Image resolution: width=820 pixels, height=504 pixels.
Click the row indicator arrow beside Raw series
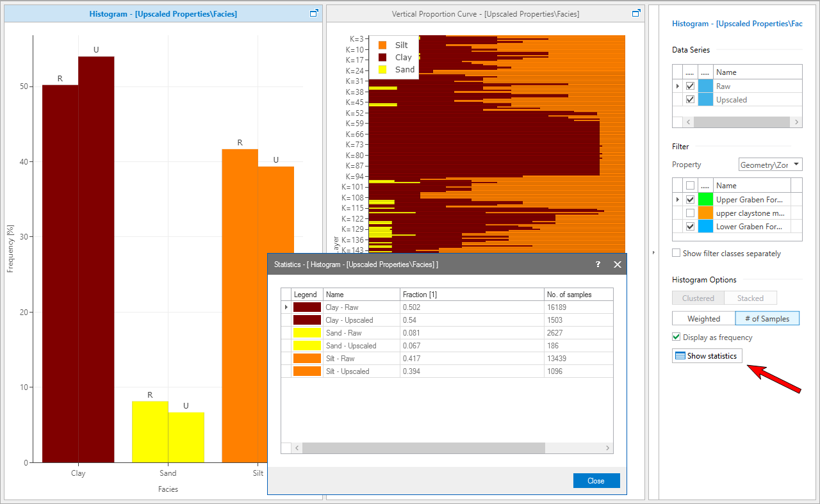[x=678, y=86]
